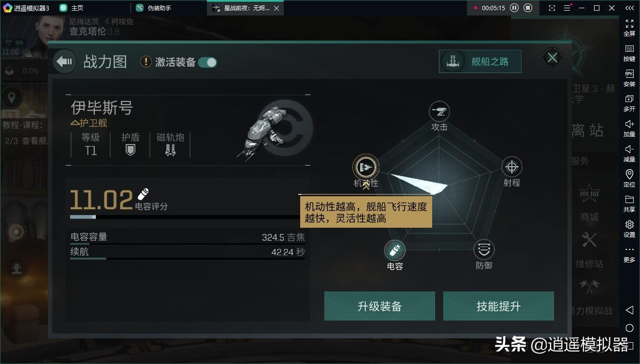
Task: Pause the screen recording timer
Action: click(x=514, y=8)
